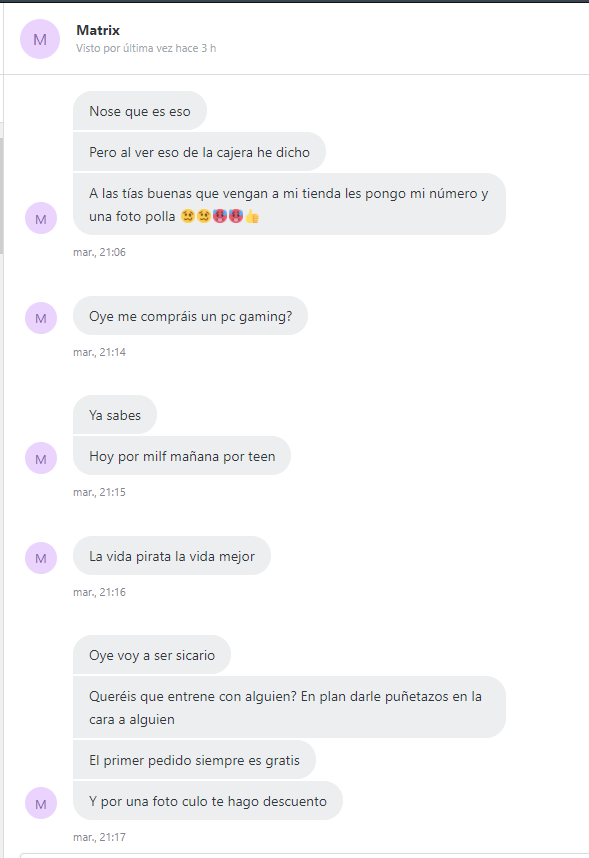Open the avatar beside the milf mañana message
This screenshot has height=858, width=589.
click(x=41, y=458)
